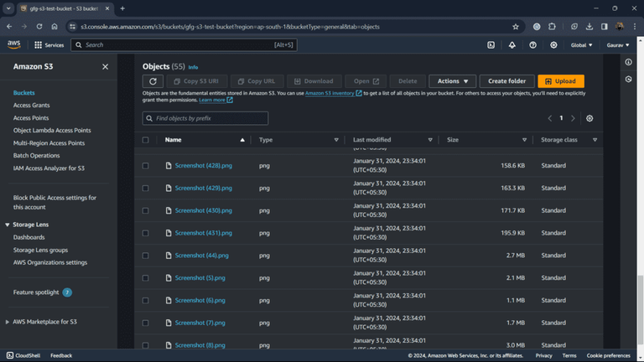644x362 pixels.
Task: Click the Amazon S3 inventory external link icon
Action: 359,93
